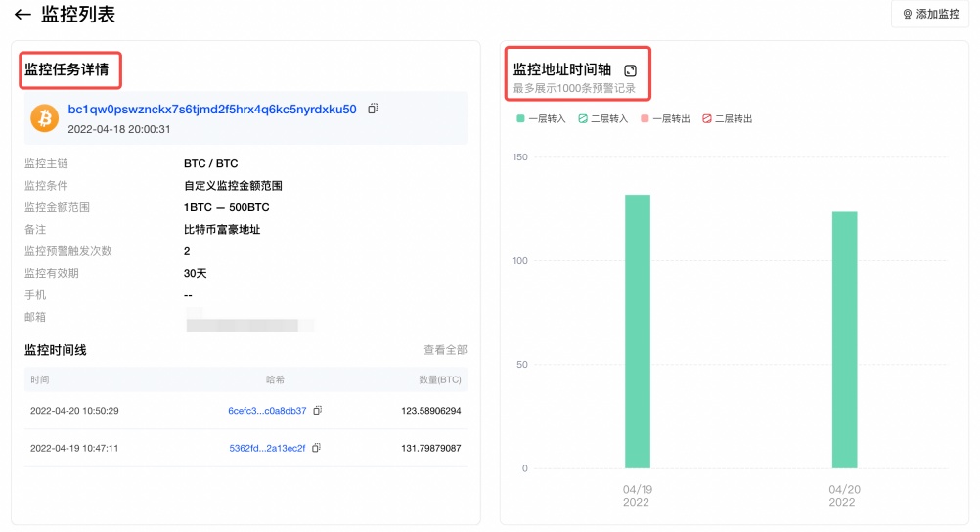Copy hash 6cefc3...c0a8db37
The image size is (980, 532).
click(x=318, y=411)
